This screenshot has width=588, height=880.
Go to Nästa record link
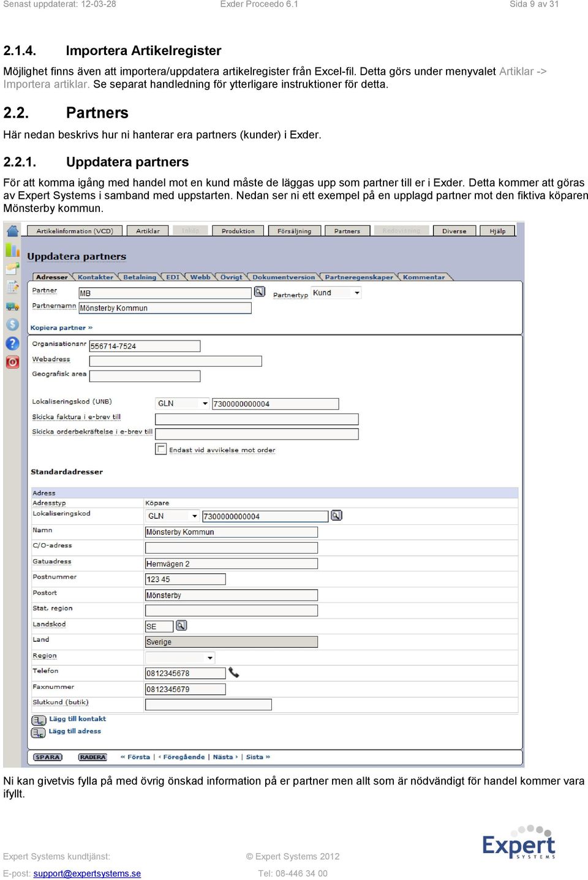point(225,757)
